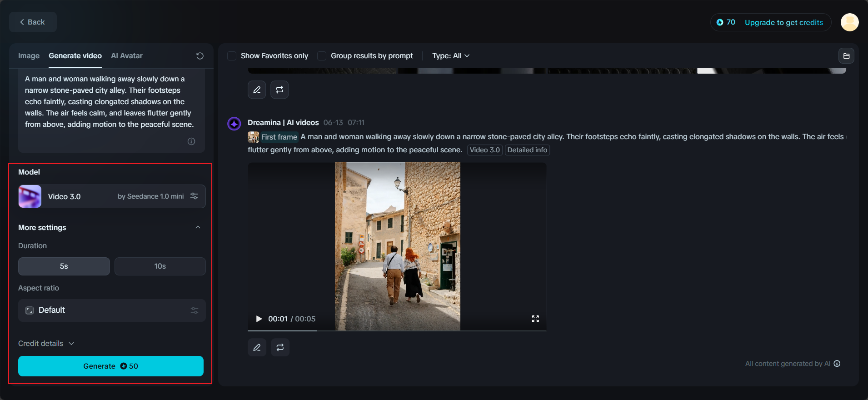Click the credits balance 70 icon

(720, 22)
